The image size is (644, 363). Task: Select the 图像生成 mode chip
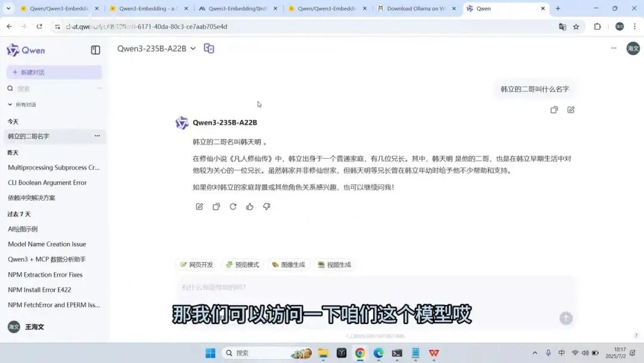pos(289,264)
